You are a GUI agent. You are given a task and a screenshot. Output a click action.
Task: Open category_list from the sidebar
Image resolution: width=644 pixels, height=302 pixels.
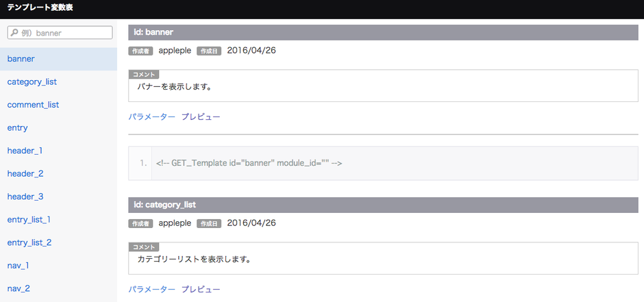(32, 82)
